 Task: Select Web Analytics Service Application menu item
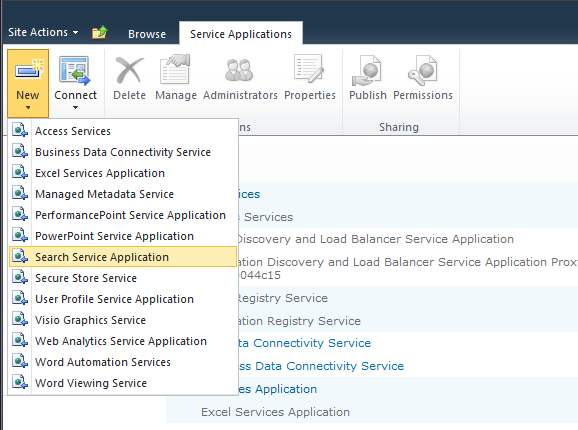123,341
